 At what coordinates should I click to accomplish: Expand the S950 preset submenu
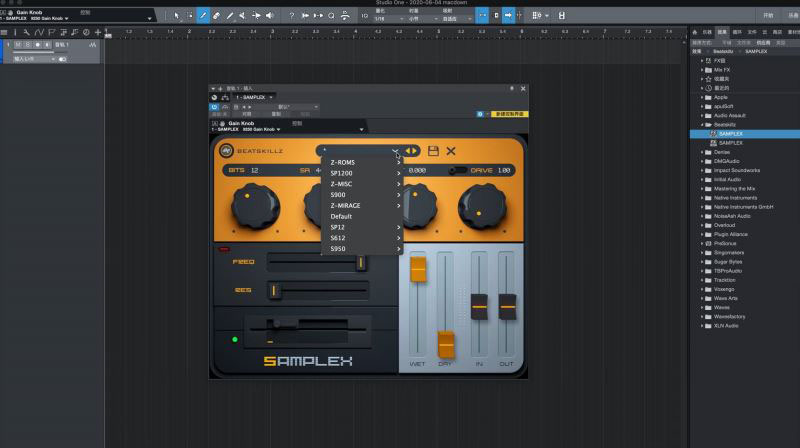(362, 248)
